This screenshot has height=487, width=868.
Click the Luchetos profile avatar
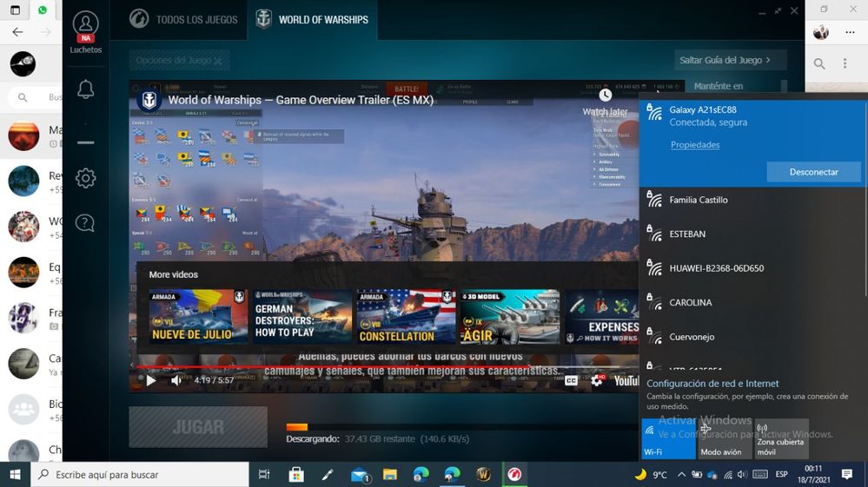pos(85,25)
